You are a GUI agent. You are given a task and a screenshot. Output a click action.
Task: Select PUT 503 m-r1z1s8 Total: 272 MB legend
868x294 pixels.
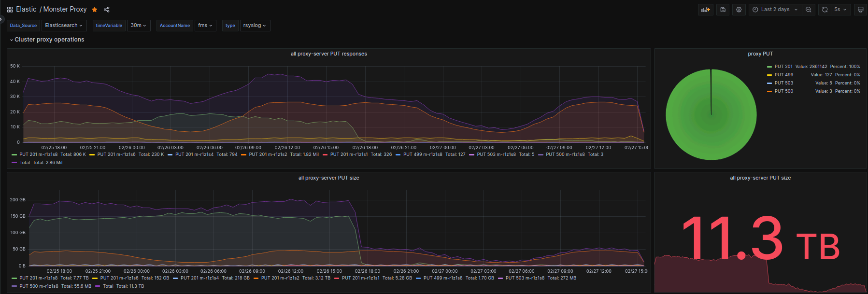click(x=537, y=278)
